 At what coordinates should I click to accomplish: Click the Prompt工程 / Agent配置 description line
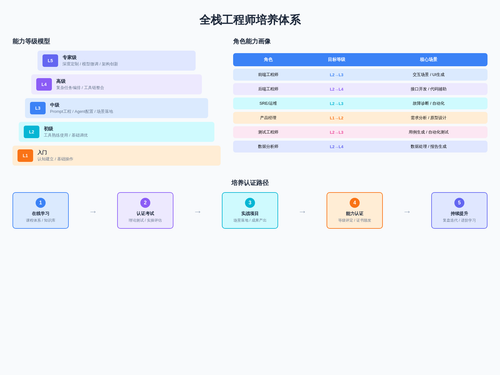click(81, 111)
